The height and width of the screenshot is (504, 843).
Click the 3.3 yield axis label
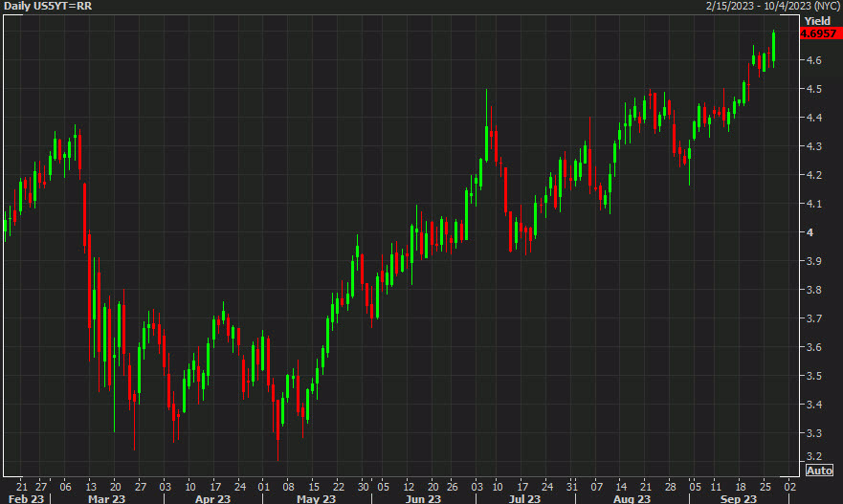pyautogui.click(x=814, y=433)
